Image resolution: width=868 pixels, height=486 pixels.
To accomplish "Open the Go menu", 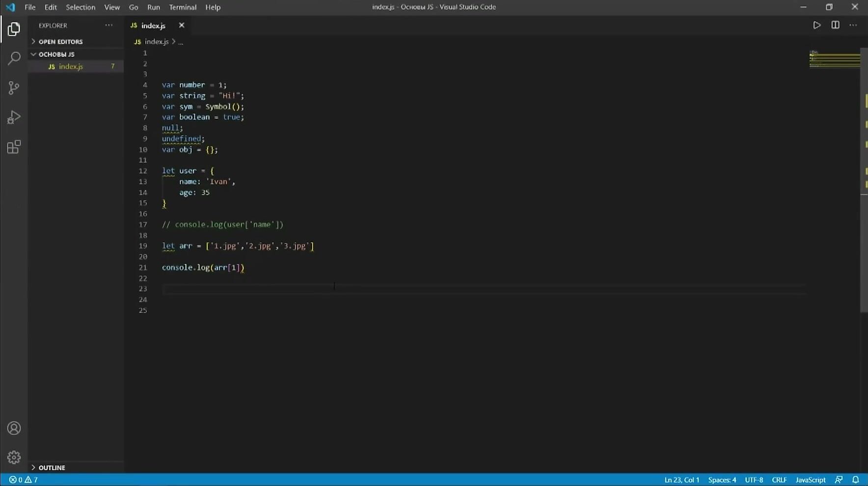I will [x=133, y=7].
